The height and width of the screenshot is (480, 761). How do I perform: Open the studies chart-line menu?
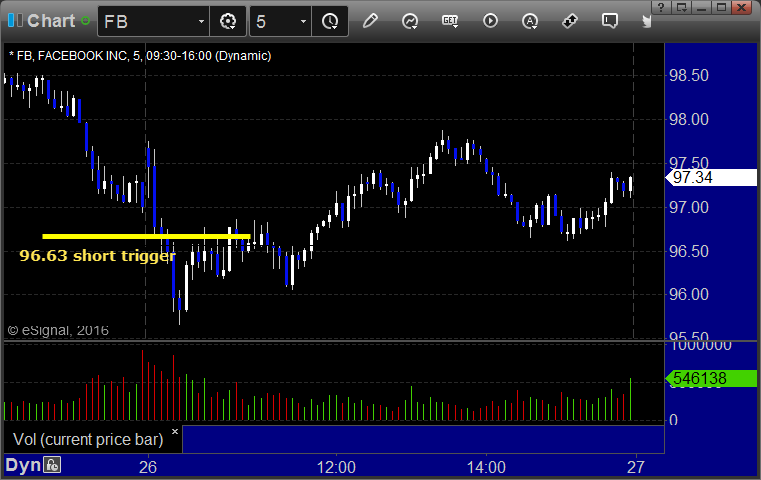coord(410,21)
